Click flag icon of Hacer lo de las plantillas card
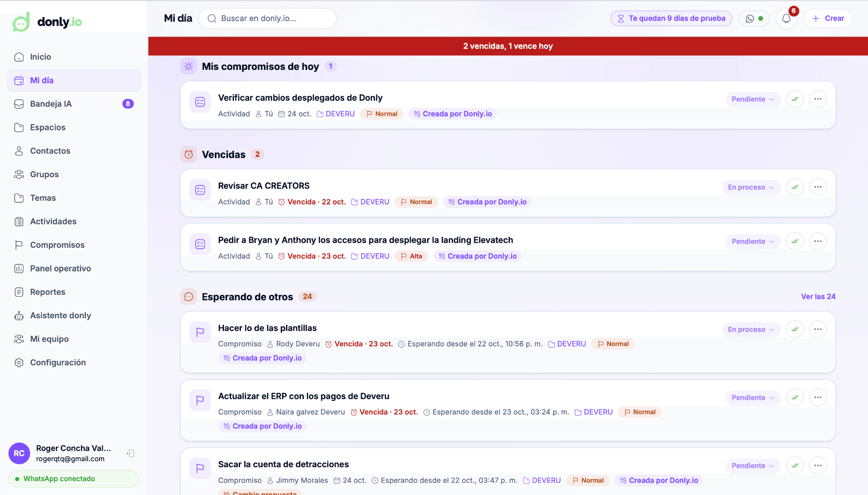The image size is (868, 495). click(200, 332)
